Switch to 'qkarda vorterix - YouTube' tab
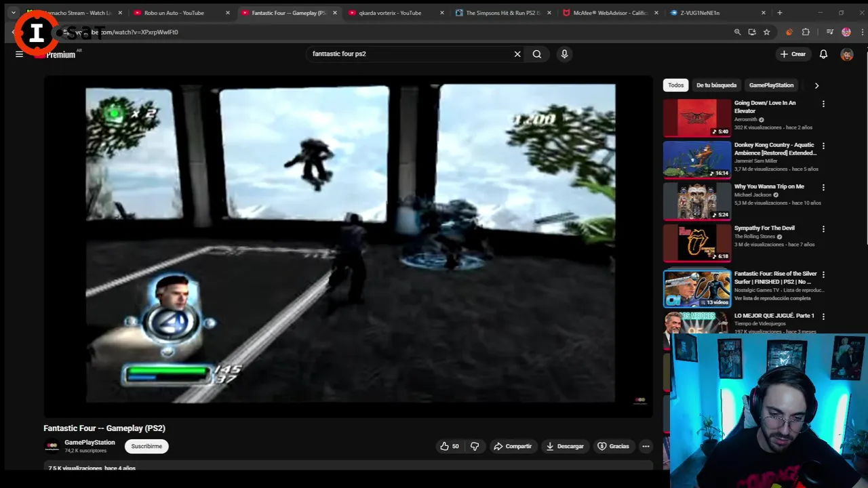Image resolution: width=868 pixels, height=488 pixels. [390, 13]
